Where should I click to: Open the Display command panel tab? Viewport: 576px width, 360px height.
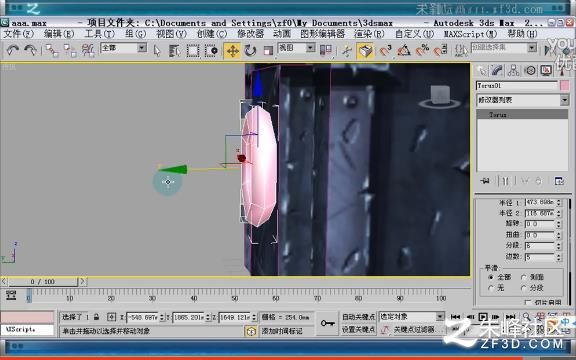coord(546,71)
